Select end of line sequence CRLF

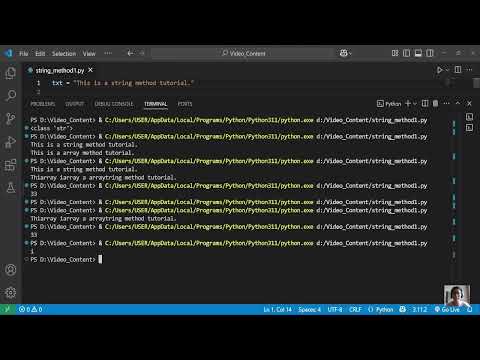[x=355, y=309]
